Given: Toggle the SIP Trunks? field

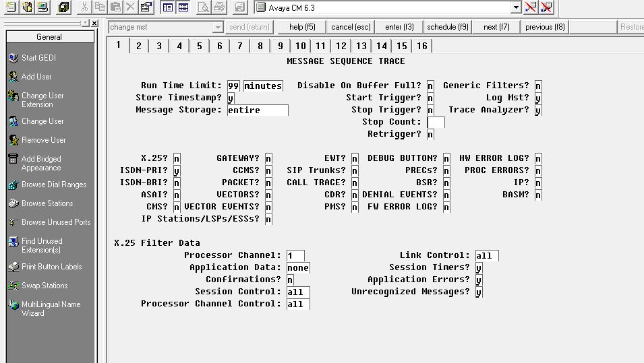Looking at the screenshot, I should (x=355, y=170).
